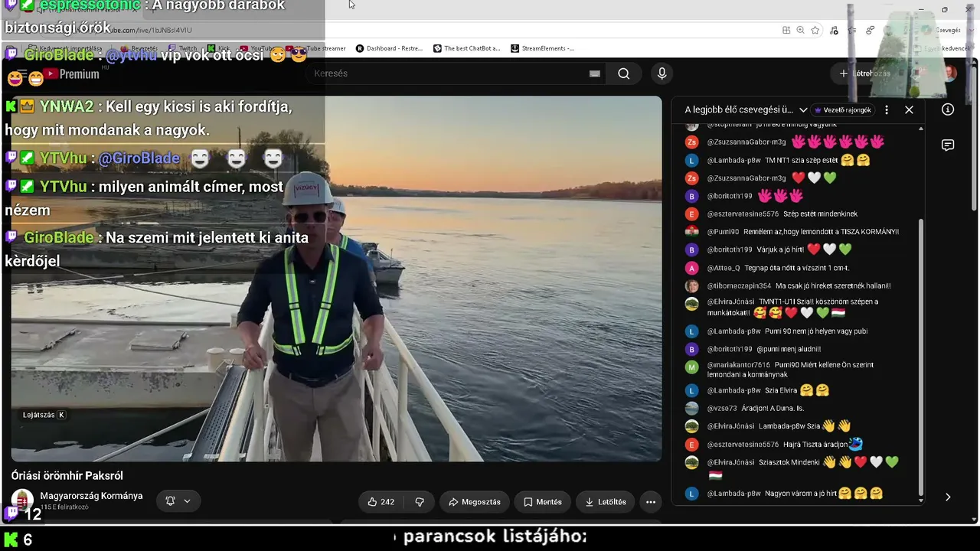Open Magyarország Kormánya channel name link
Image resolution: width=980 pixels, height=551 pixels.
pos(91,496)
